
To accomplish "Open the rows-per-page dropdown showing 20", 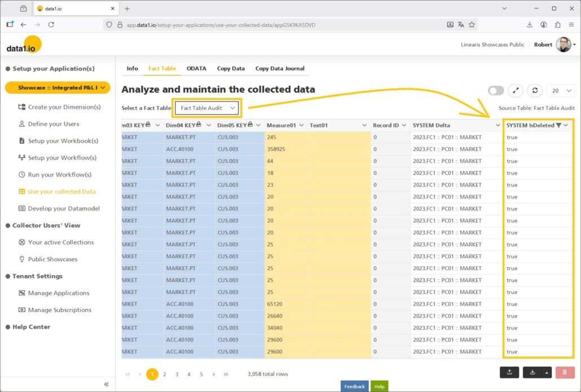I will (x=561, y=91).
